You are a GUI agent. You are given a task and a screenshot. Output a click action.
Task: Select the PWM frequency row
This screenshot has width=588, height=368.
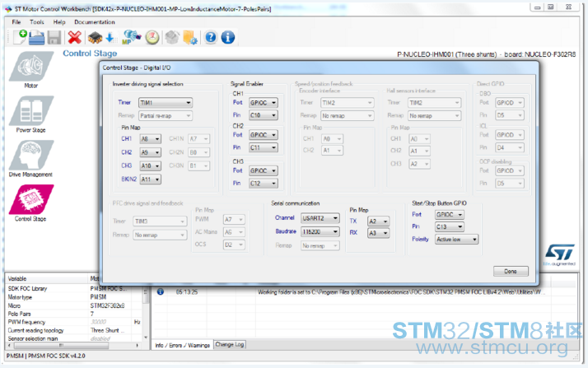pyautogui.click(x=74, y=322)
